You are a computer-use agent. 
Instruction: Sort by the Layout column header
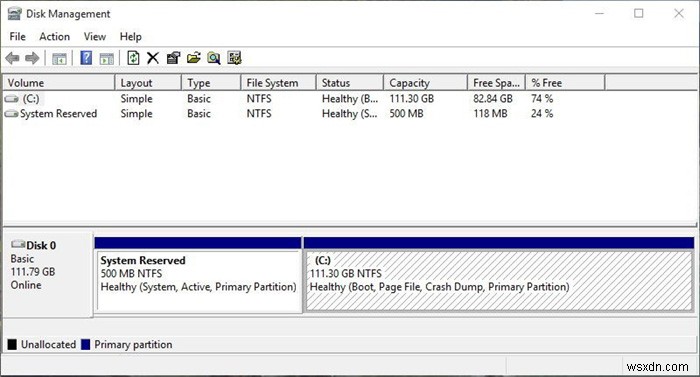coord(148,83)
